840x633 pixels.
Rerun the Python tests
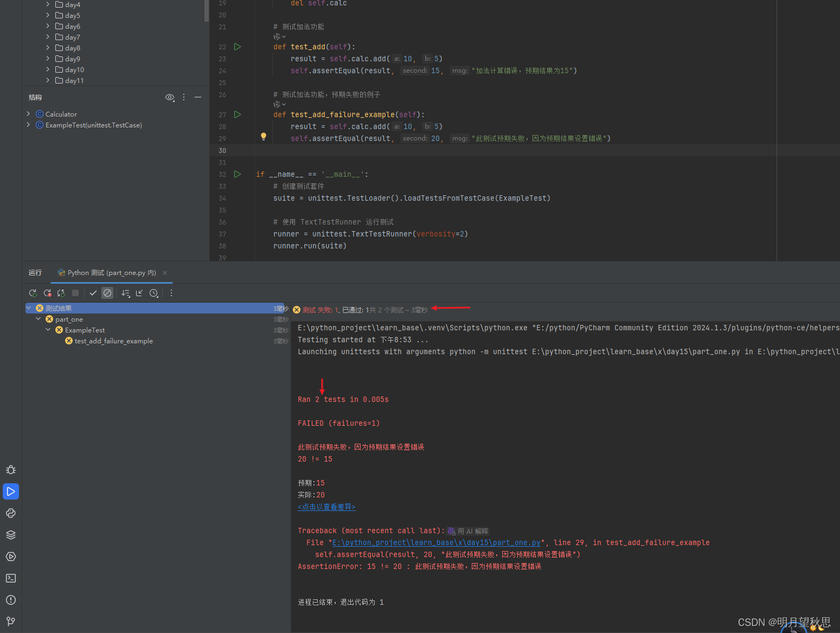(x=33, y=293)
